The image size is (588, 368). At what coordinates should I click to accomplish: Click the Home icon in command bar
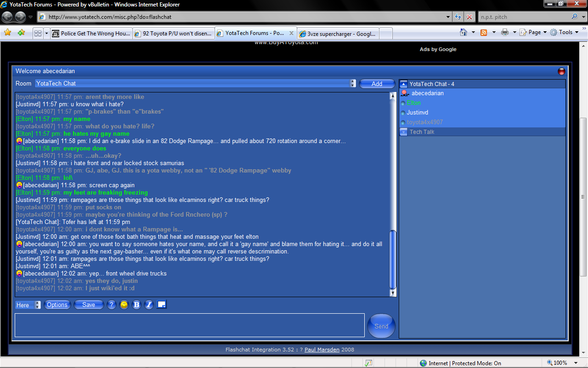(464, 32)
